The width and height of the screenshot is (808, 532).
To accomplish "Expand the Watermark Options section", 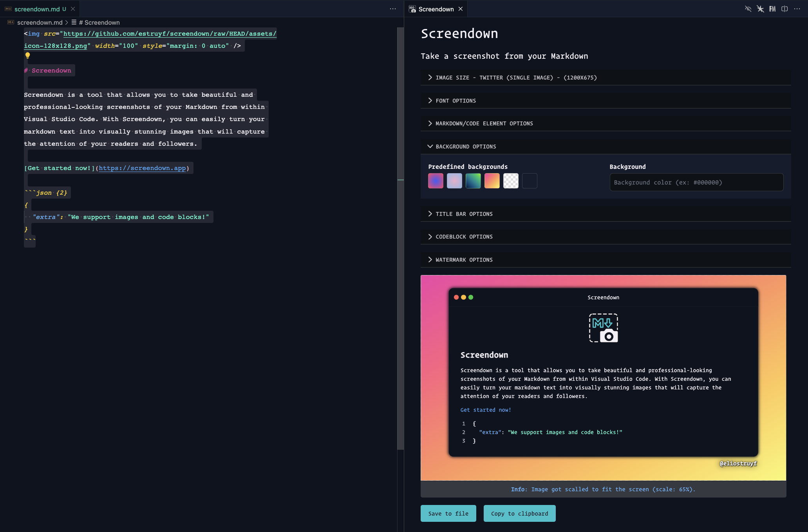I will (464, 260).
